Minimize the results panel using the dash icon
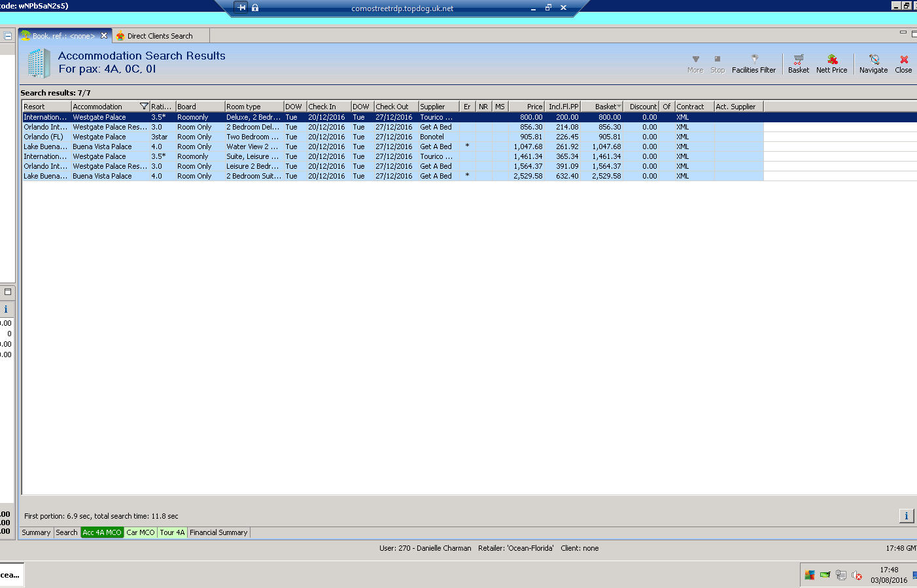The image size is (917, 588). point(903,32)
